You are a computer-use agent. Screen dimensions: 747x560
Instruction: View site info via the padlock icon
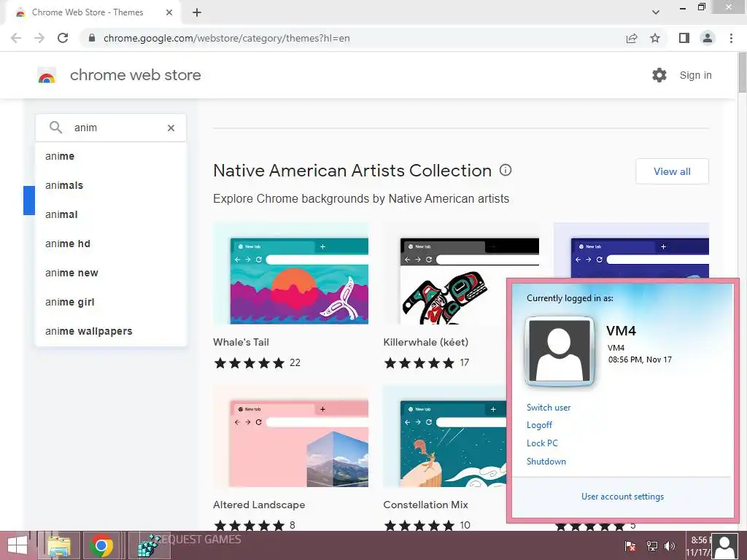pyautogui.click(x=92, y=38)
